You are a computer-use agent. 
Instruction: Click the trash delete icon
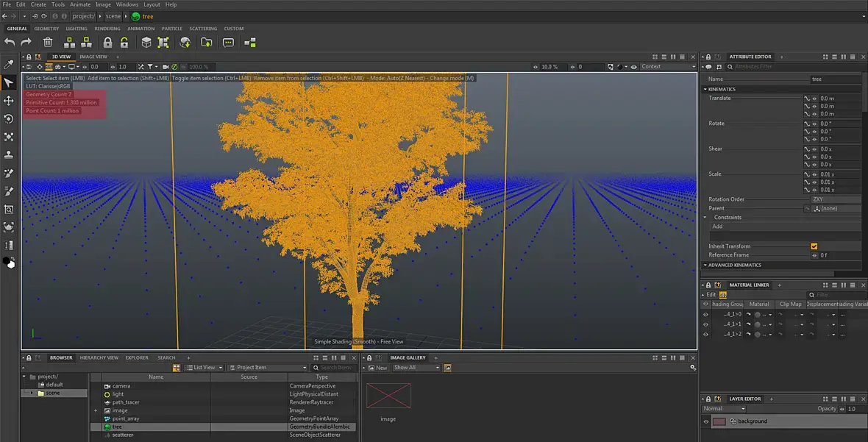(48, 43)
